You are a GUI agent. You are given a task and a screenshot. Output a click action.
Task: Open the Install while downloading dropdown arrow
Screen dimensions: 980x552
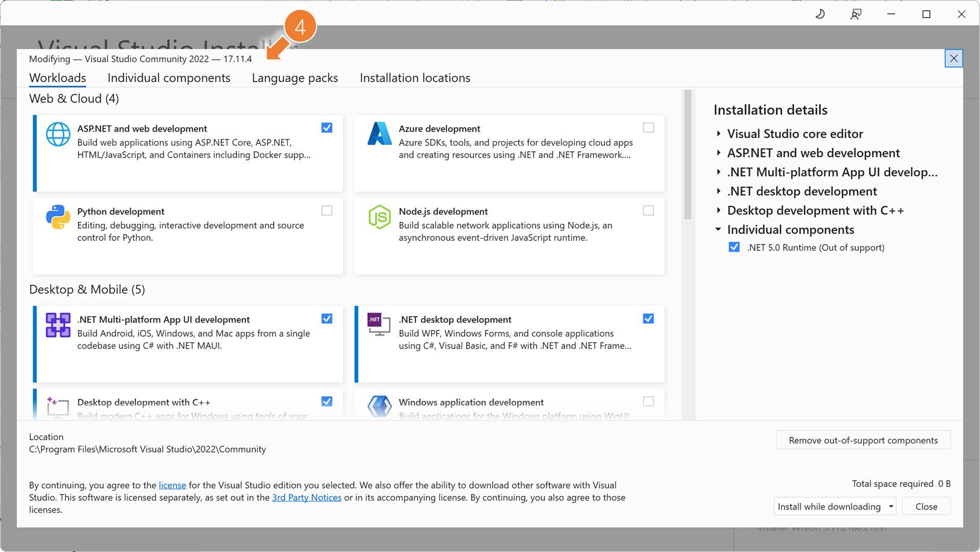pyautogui.click(x=891, y=507)
